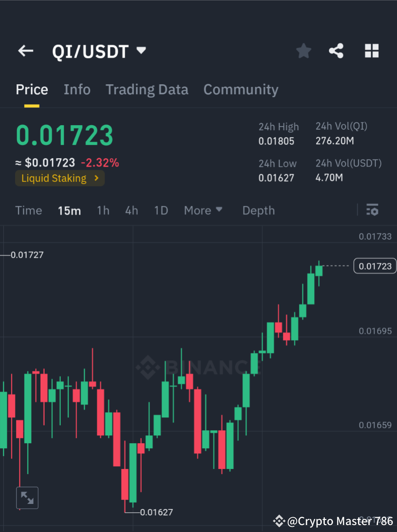Tap the Crypto Master 786 watermark icon
This screenshot has width=397, height=532.
tap(279, 521)
